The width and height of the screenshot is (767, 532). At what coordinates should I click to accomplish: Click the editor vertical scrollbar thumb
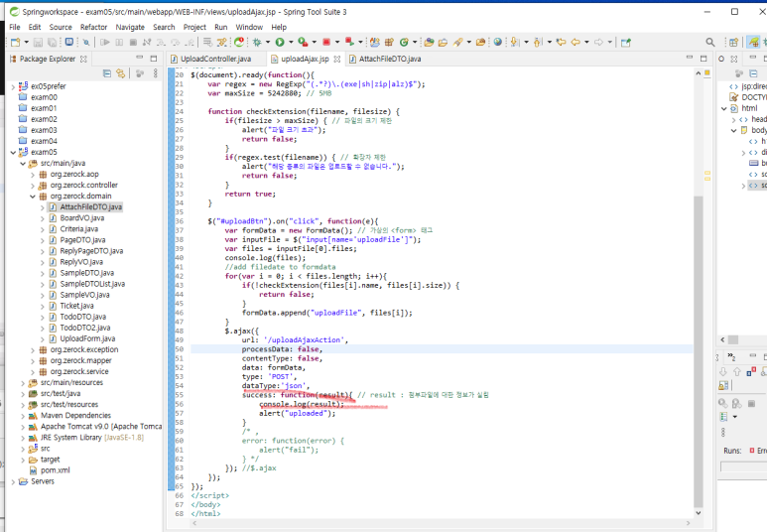[698, 352]
